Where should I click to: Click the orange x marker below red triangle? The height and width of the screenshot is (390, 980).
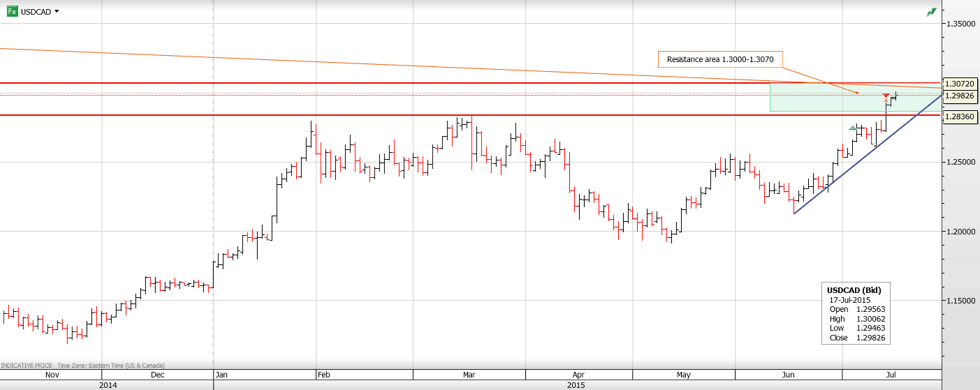[x=886, y=101]
